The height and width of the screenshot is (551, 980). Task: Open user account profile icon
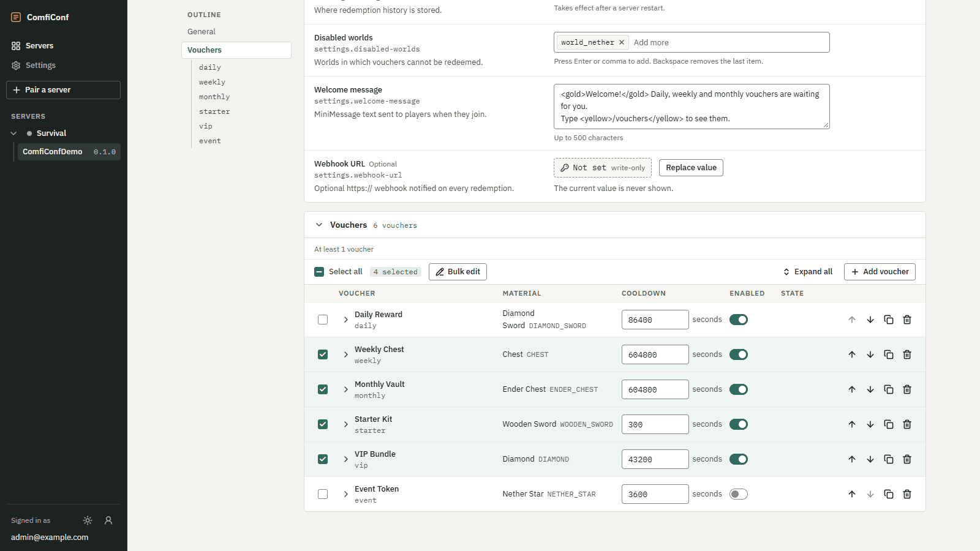coord(108,520)
